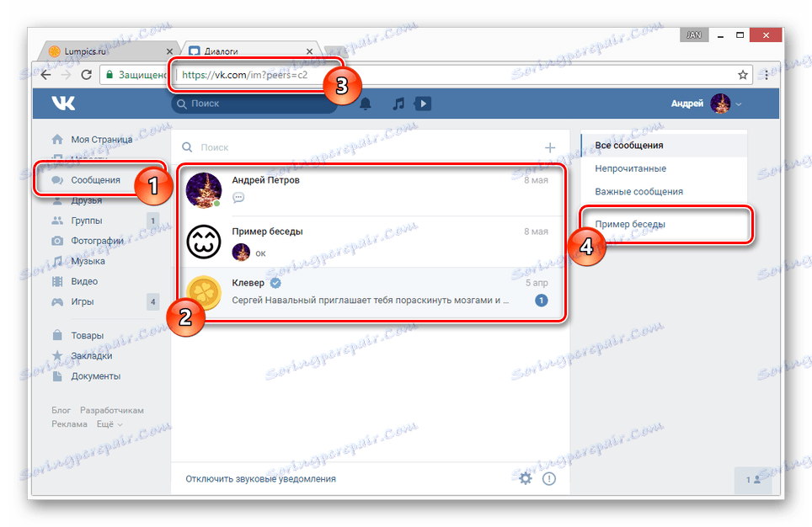Open the music note icon in header

click(398, 104)
